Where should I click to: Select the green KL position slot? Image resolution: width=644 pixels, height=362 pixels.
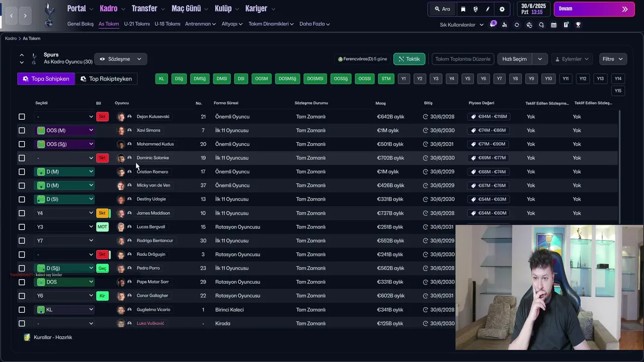(162, 79)
